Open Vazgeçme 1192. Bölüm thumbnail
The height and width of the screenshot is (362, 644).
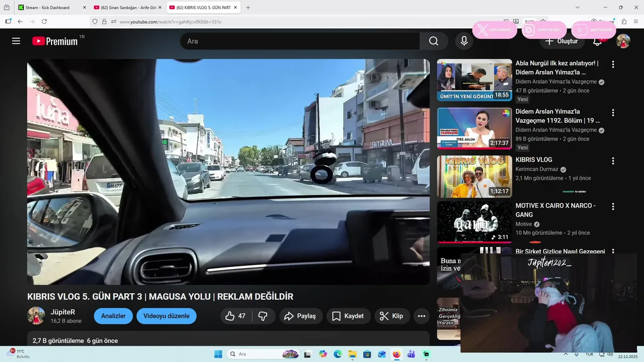tap(474, 128)
